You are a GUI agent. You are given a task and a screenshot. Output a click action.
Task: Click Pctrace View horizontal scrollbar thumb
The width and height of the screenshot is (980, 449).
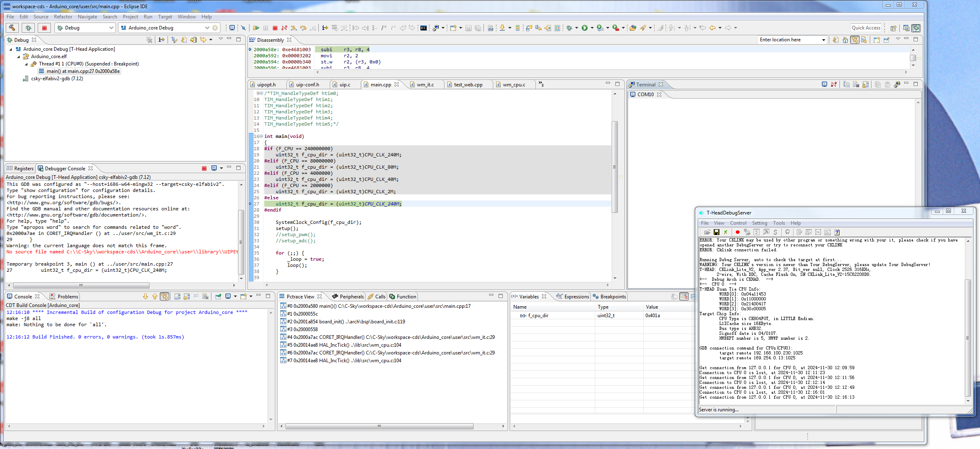[379, 426]
